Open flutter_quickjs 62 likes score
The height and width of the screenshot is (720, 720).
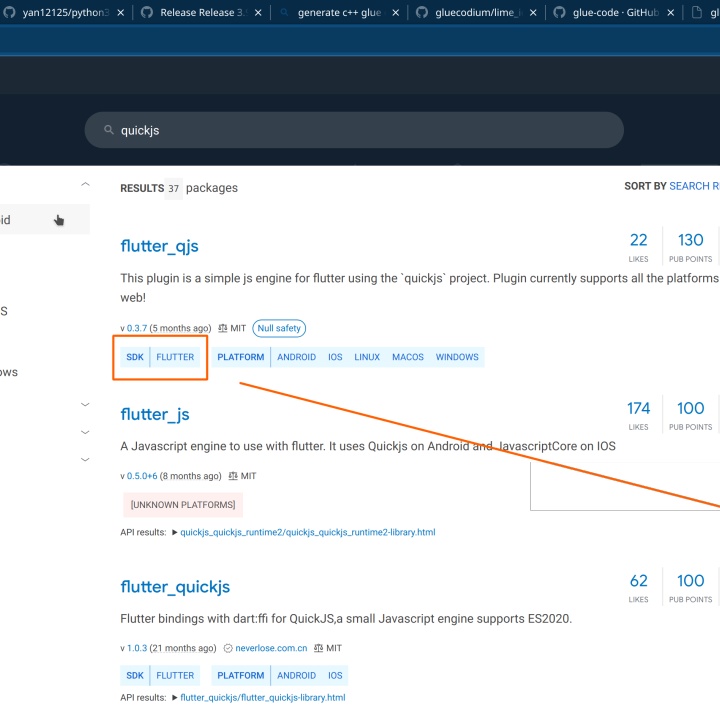[x=638, y=587]
